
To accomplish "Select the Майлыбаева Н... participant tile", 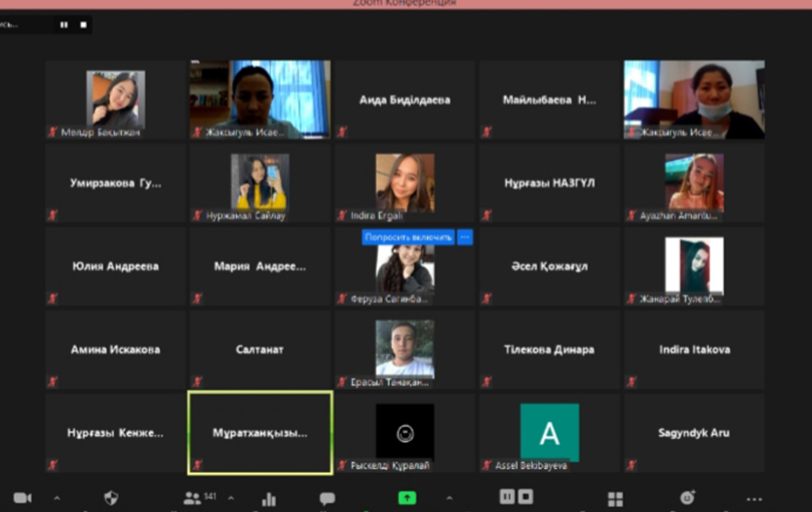I will tap(549, 99).
